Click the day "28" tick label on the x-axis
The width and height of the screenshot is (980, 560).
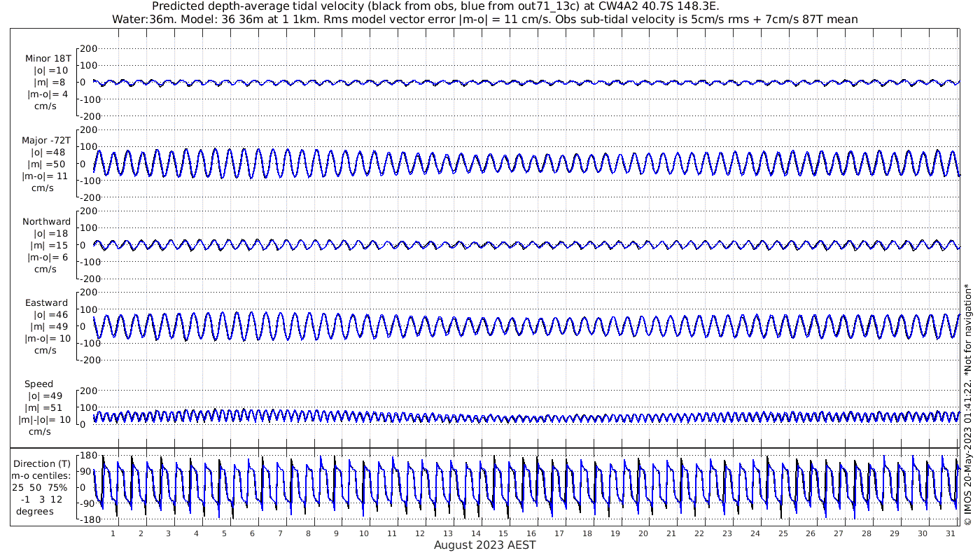[867, 533]
